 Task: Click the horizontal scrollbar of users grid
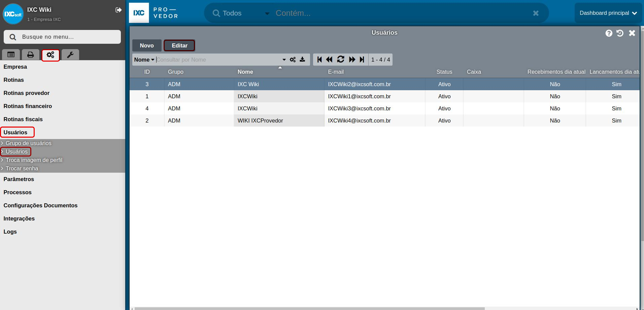(x=309, y=308)
